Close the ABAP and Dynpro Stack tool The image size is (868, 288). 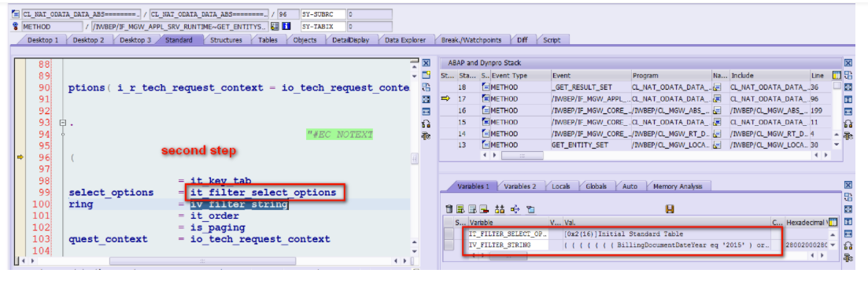848,63
